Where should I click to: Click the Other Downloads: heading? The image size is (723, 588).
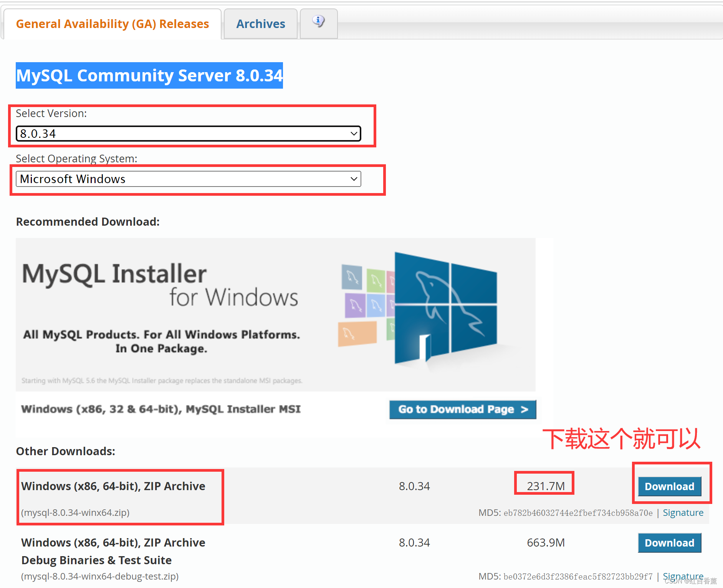pyautogui.click(x=66, y=451)
